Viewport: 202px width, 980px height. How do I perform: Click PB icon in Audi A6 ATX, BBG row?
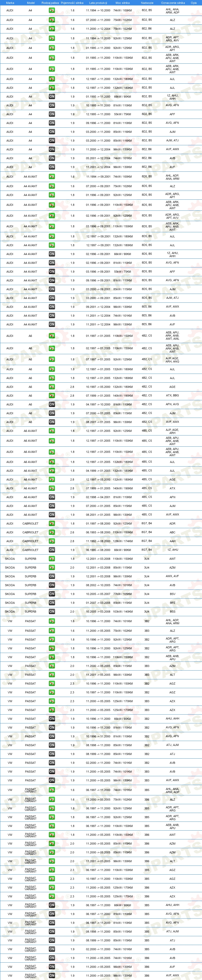coord(52,396)
